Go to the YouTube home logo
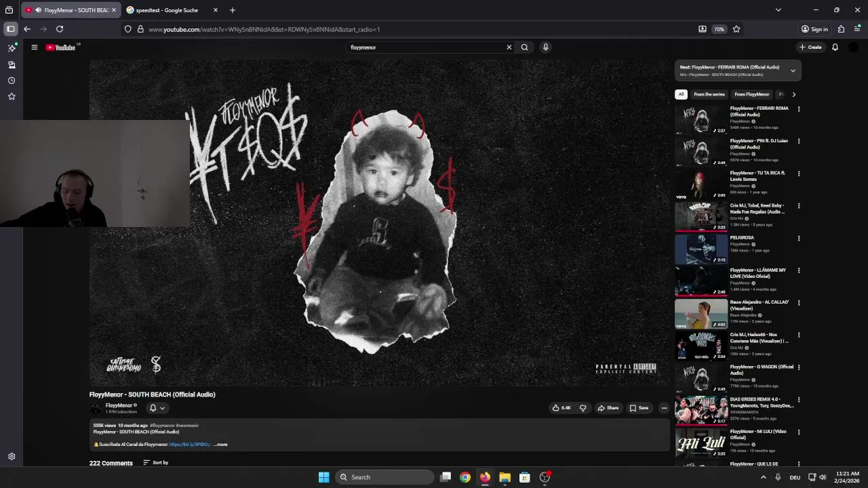868x488 pixels. [x=60, y=47]
